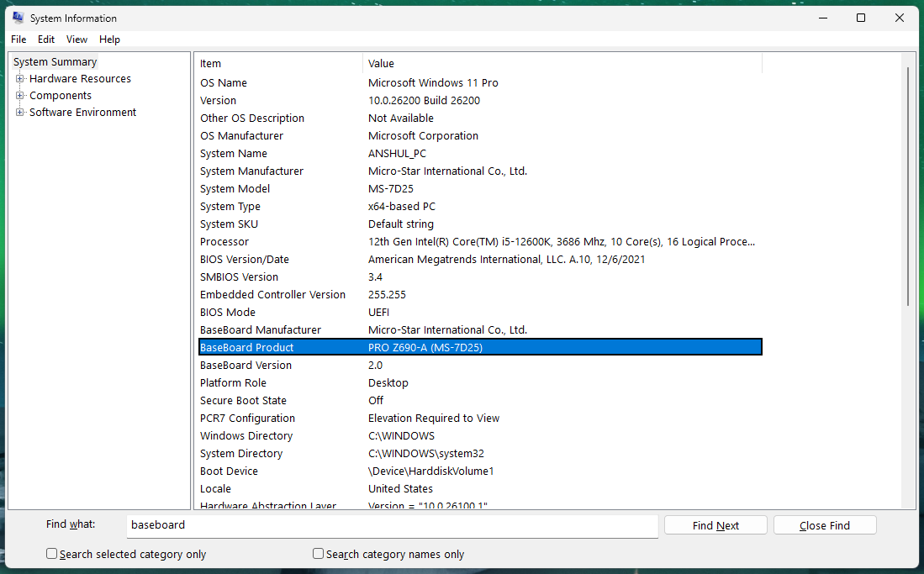Screen dimensions: 924x574
Task: Select the Windows Directory row
Action: (480, 436)
